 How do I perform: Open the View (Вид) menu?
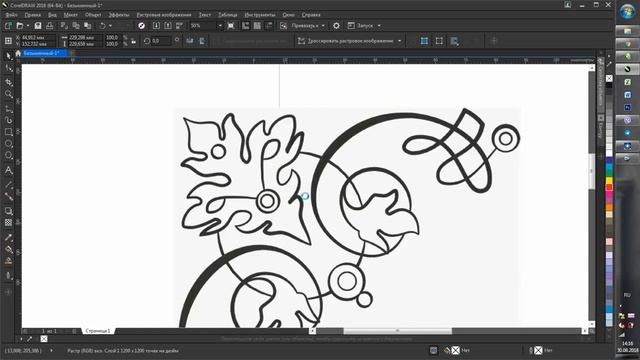(52, 15)
